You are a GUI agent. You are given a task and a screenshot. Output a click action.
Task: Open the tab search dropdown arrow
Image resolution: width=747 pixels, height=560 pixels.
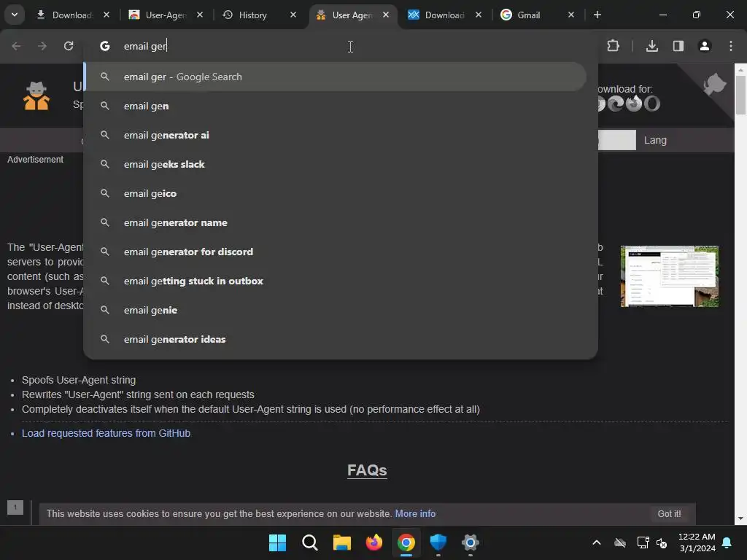click(15, 15)
